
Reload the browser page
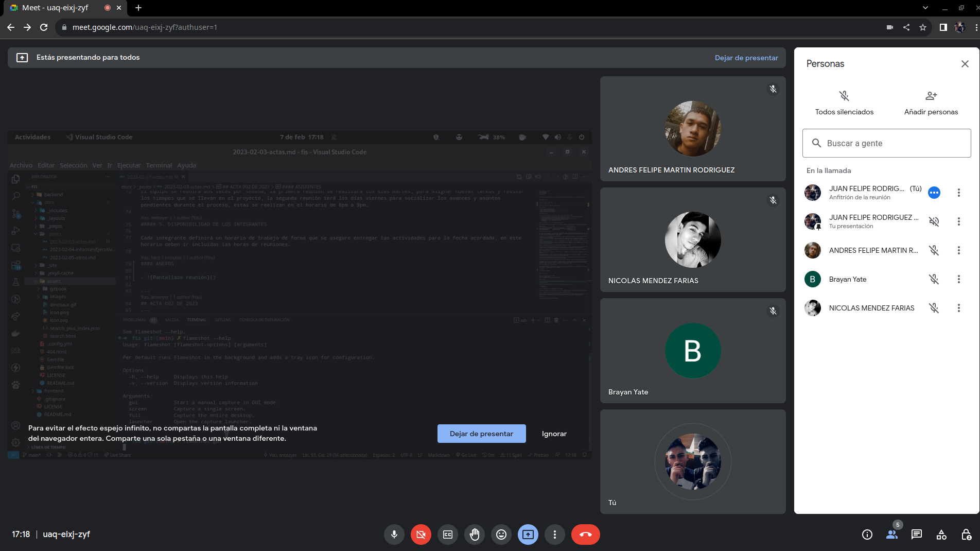[44, 27]
